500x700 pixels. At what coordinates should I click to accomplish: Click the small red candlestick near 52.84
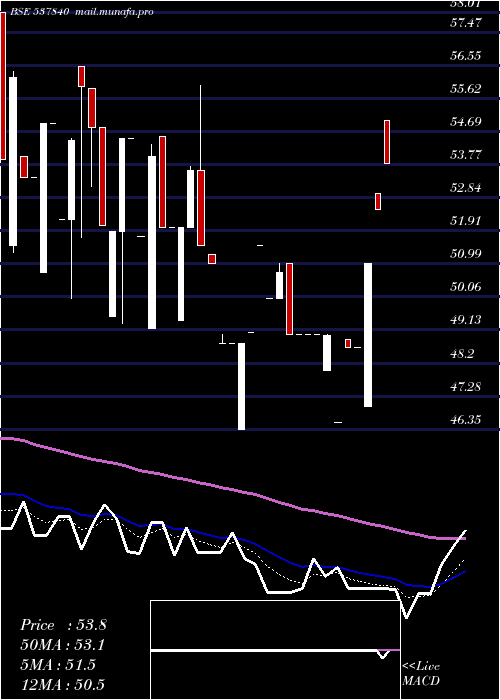coord(378,201)
